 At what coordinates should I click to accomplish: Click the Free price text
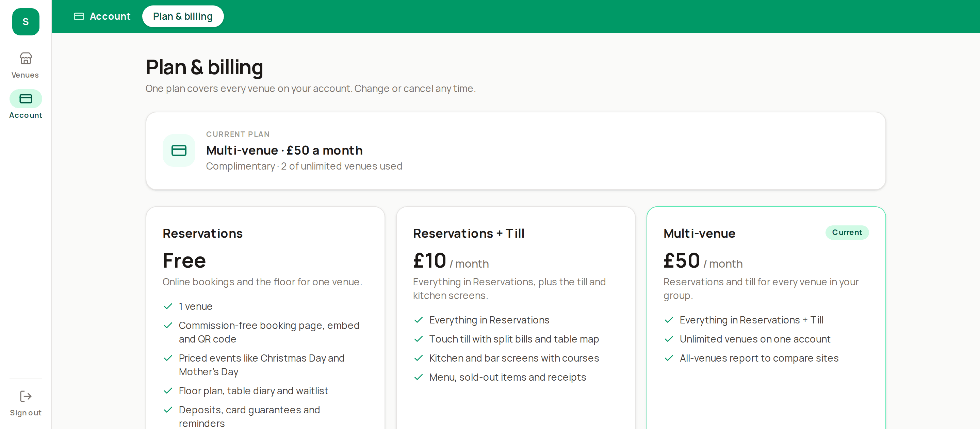184,261
